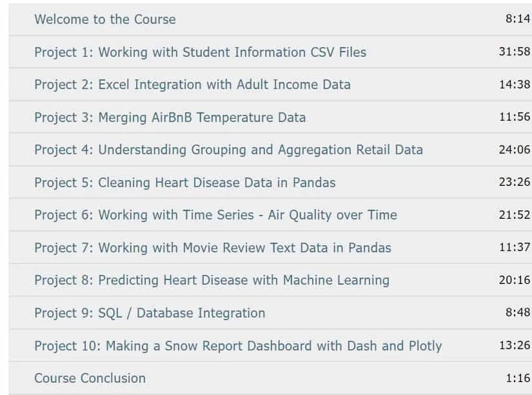Screen dimensions: 532x395
Task: Click the 1:16 duration of Course Conclusion
Action: click(x=518, y=378)
